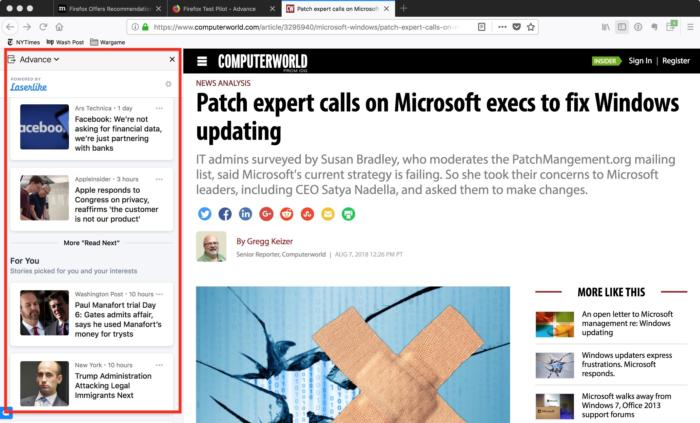Open Computerworld hamburger navigation menu
Viewport: 700px width, 423px height.
click(x=202, y=61)
